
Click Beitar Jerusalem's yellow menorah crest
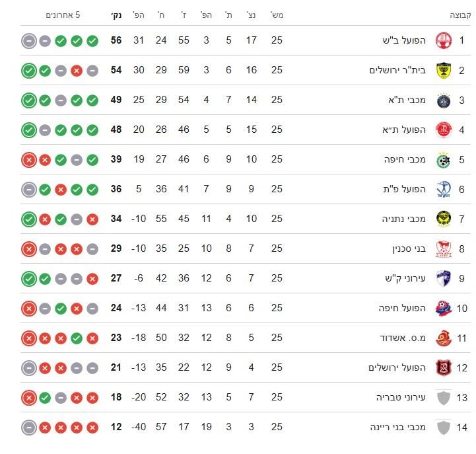(x=443, y=70)
